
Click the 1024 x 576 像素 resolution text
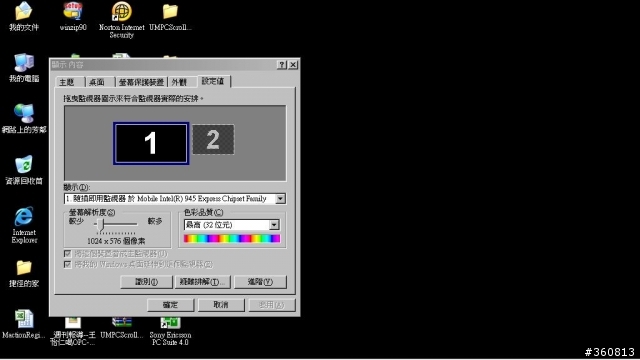click(116, 241)
